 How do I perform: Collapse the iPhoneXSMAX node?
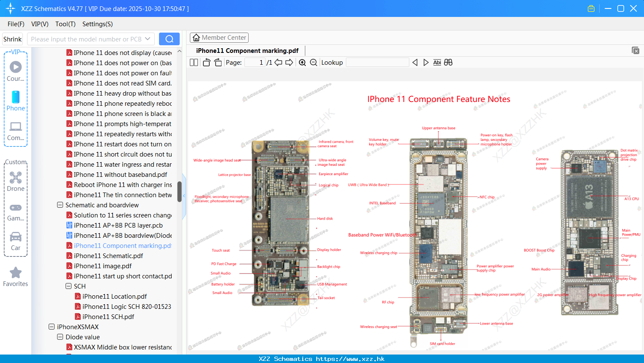[x=52, y=327]
